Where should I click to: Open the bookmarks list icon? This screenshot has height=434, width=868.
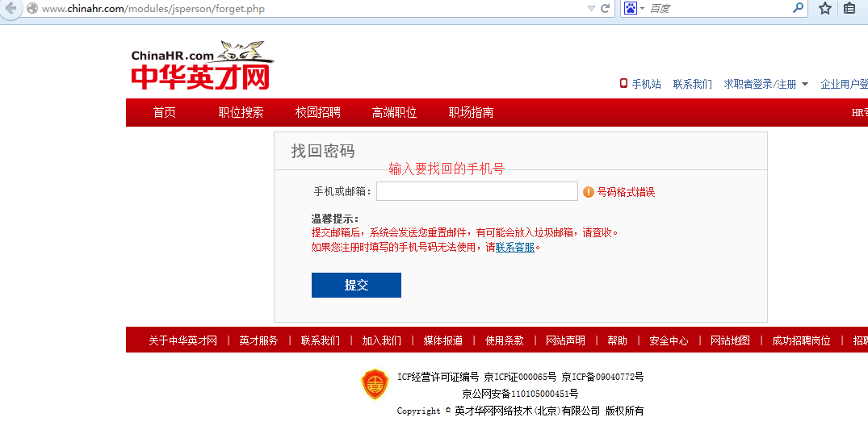click(x=849, y=8)
